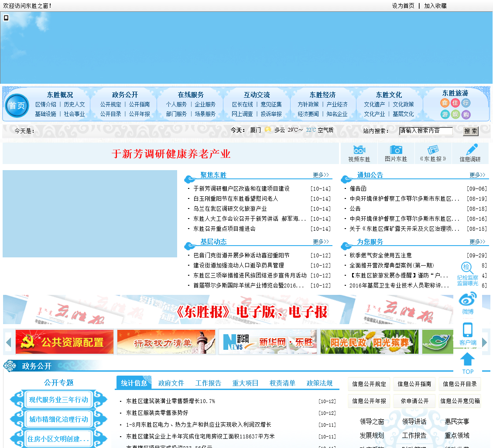Open 东胜经济 menu heading
The height and width of the screenshot is (448, 493).
(322, 95)
